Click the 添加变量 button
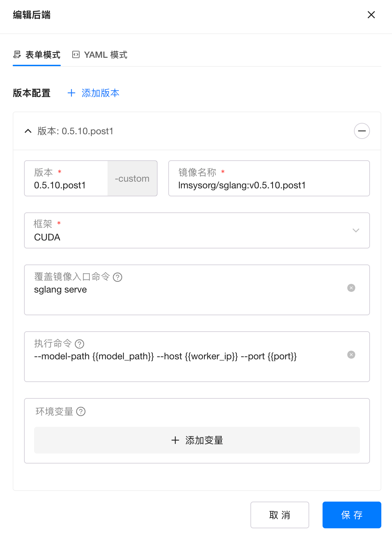Image resolution: width=392 pixels, height=543 pixels. coord(197,440)
